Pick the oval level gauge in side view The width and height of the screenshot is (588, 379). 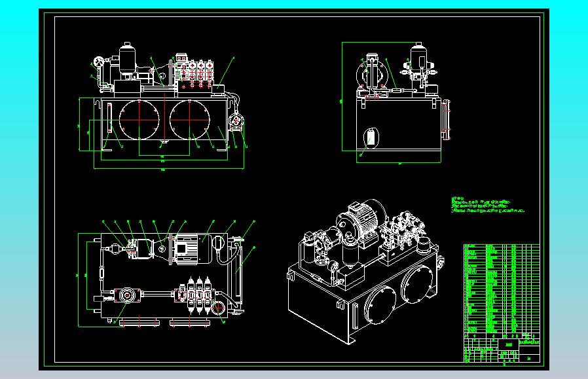[371, 137]
